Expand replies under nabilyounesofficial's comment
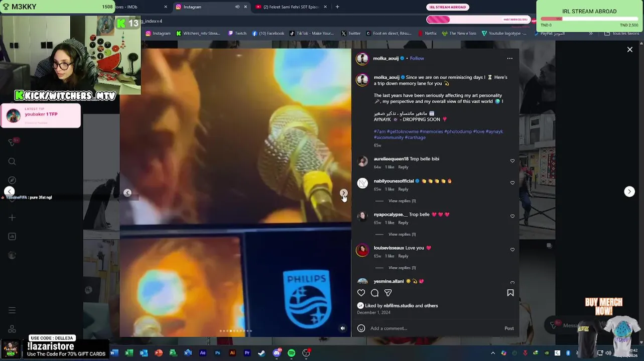The image size is (644, 361). tap(402, 201)
